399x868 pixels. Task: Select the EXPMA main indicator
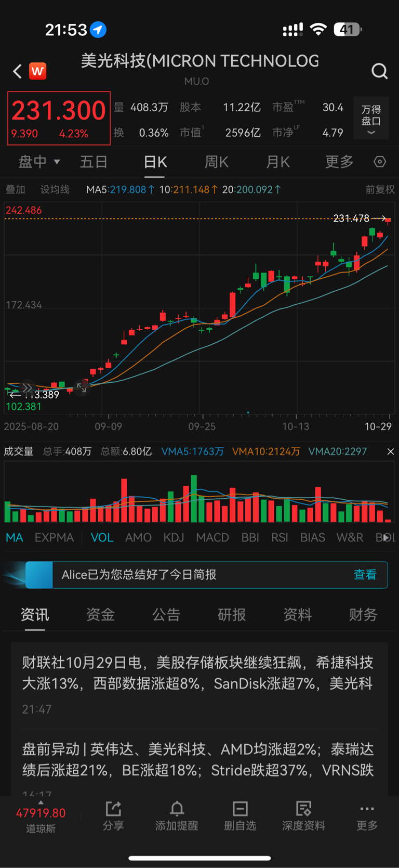[54, 538]
